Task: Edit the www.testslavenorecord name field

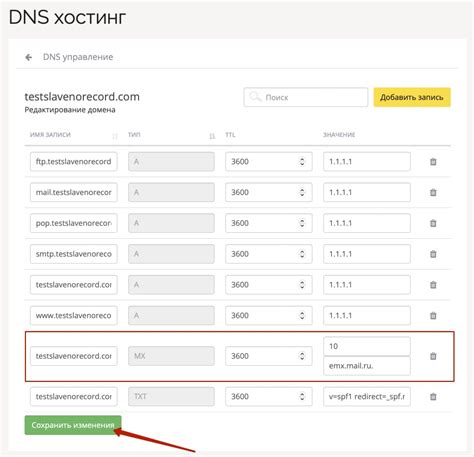Action: [74, 315]
